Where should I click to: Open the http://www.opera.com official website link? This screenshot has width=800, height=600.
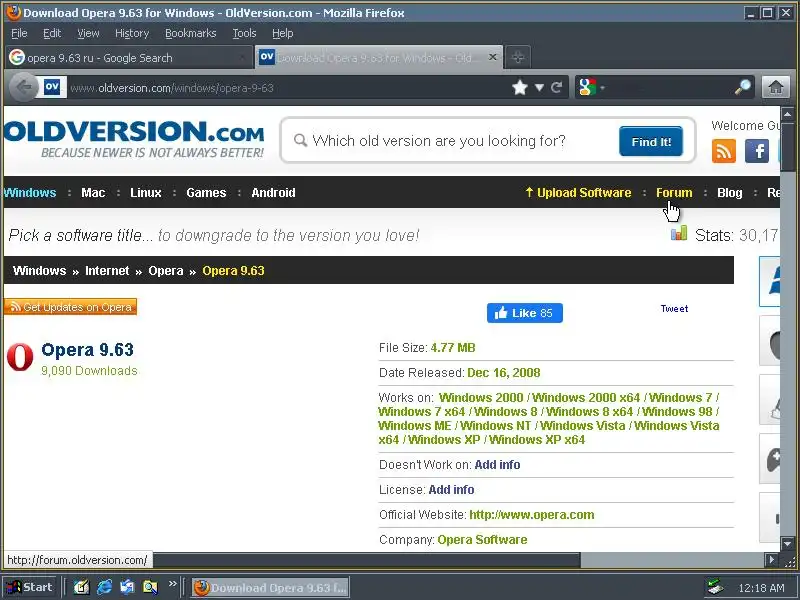(532, 515)
